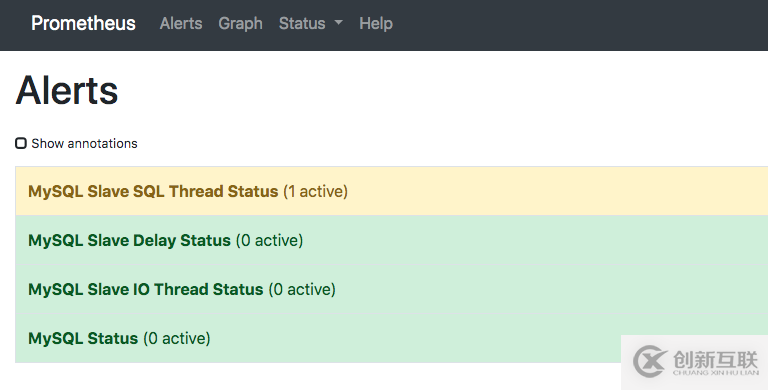The width and height of the screenshot is (768, 390).
Task: Click the (1 active) count text
Action: pyautogui.click(x=315, y=191)
